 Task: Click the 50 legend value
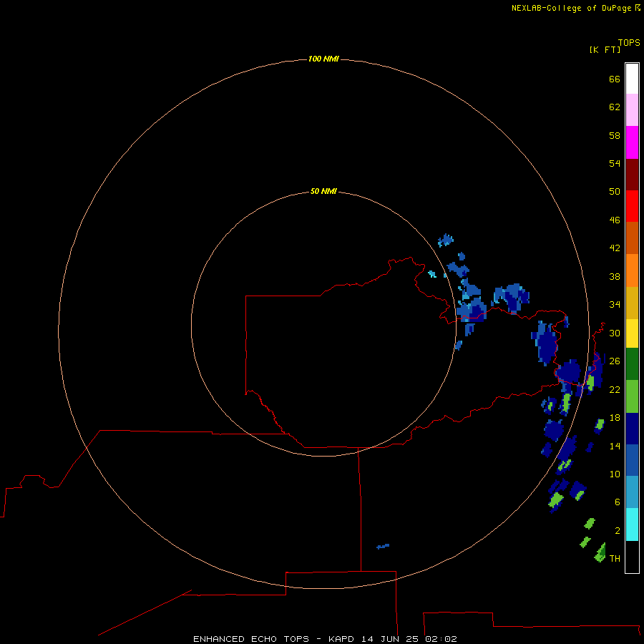click(x=615, y=192)
